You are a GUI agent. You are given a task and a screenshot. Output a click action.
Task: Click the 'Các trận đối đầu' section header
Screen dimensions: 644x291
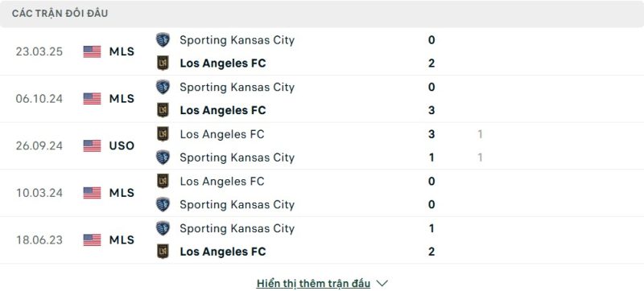(60, 14)
